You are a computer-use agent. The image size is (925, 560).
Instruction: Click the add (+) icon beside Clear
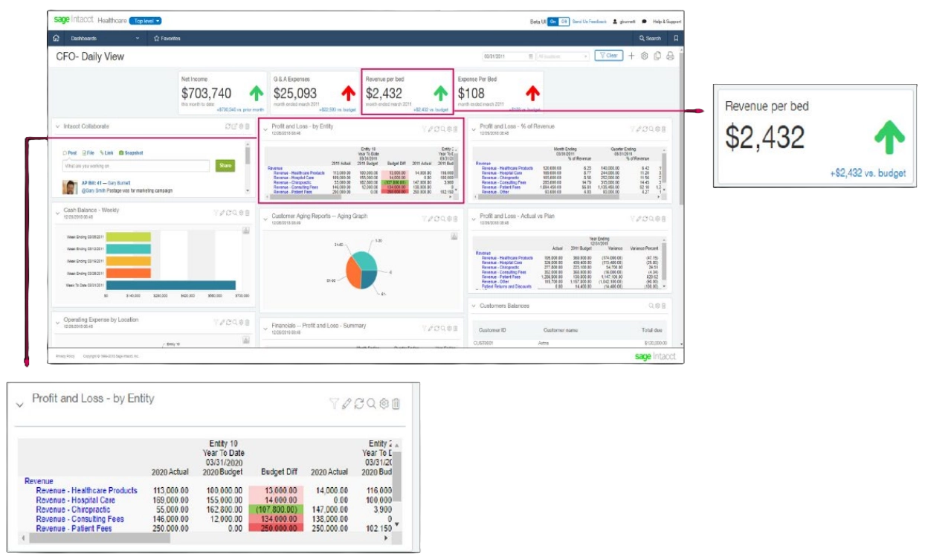click(631, 56)
